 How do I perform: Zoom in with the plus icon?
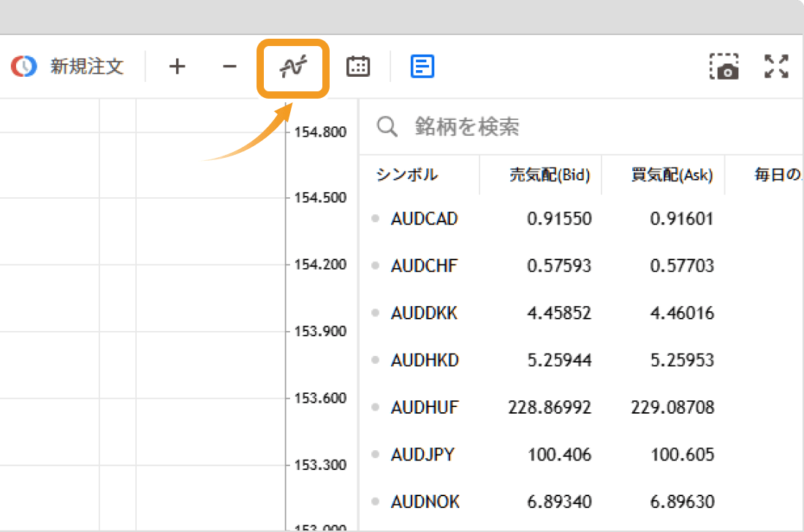coord(178,66)
